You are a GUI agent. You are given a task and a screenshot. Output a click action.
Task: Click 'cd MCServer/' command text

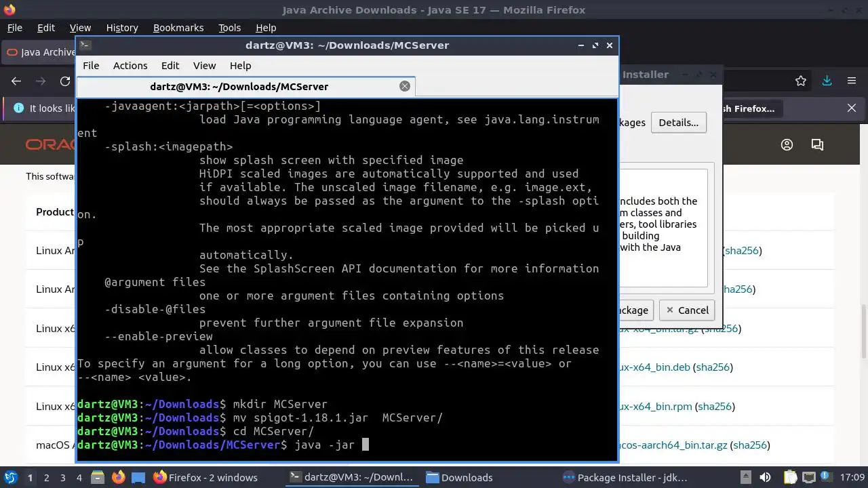(x=273, y=432)
